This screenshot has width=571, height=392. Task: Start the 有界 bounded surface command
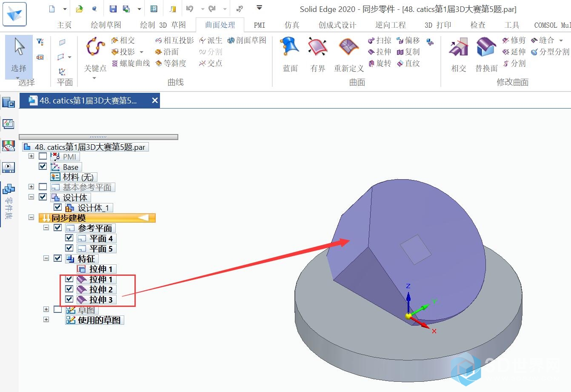318,54
